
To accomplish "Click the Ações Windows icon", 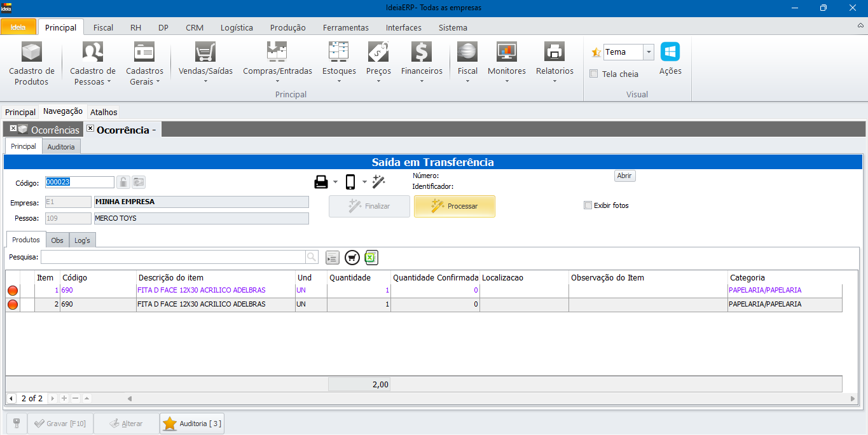I will pos(670,52).
